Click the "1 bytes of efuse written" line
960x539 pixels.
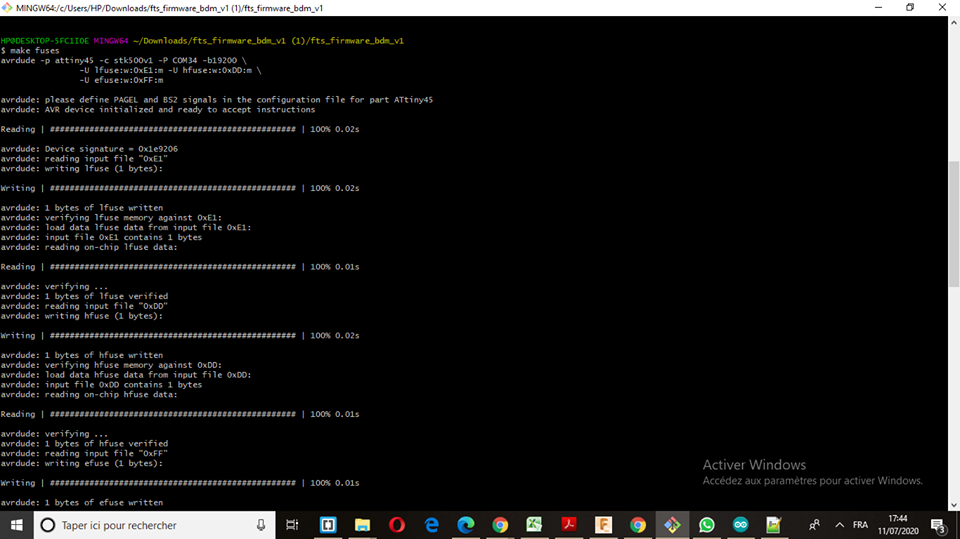(x=81, y=502)
